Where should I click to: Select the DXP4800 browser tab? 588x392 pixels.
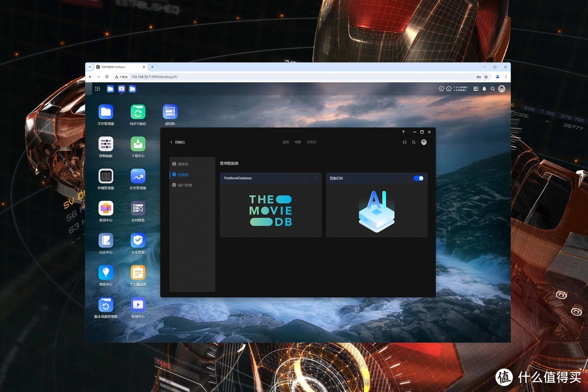(x=120, y=67)
